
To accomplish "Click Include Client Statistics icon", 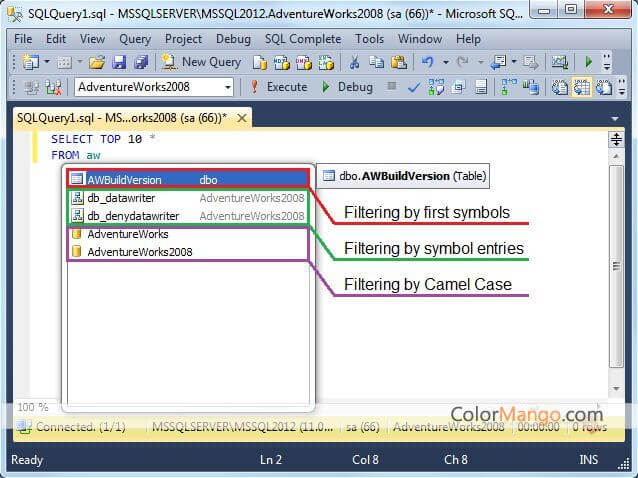I will tap(531, 87).
